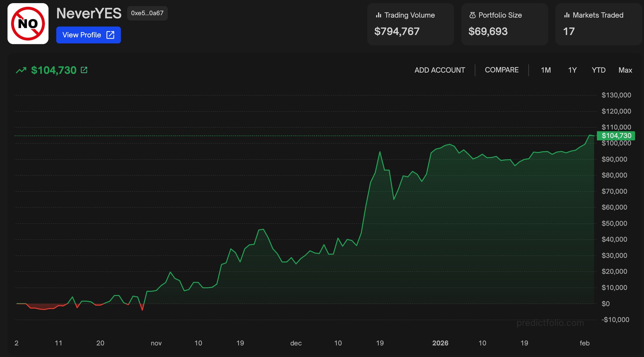This screenshot has height=357, width=644.
Task: Click the green trending-up arrow icon
Action: pyautogui.click(x=21, y=70)
